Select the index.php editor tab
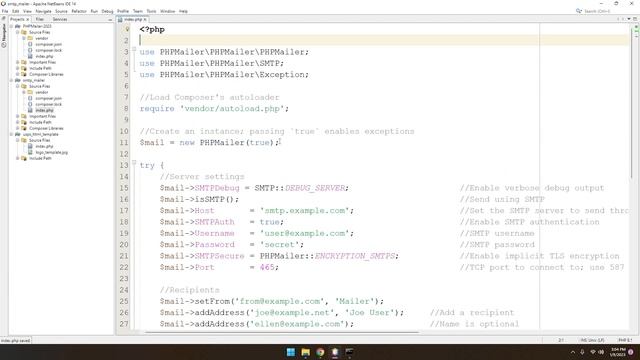Viewport: 640px width, 360px height. pyautogui.click(x=133, y=20)
